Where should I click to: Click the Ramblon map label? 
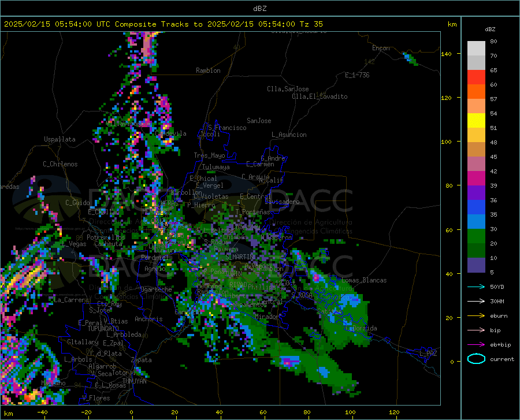tap(208, 70)
